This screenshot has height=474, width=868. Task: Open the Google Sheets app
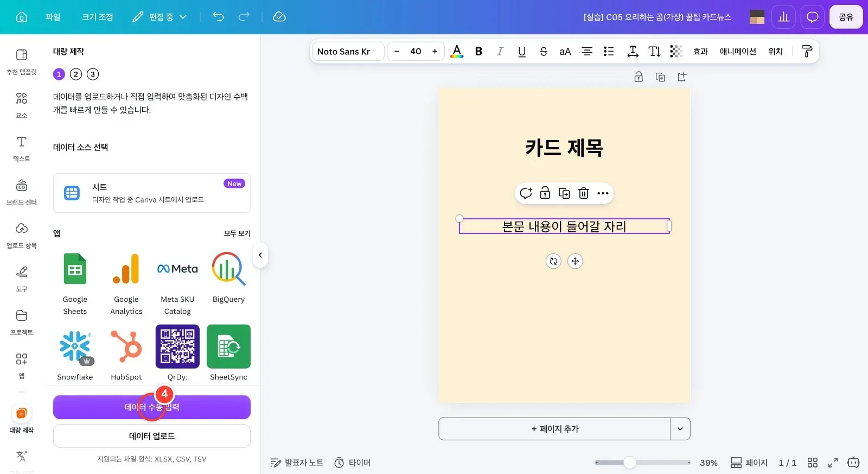(75, 283)
